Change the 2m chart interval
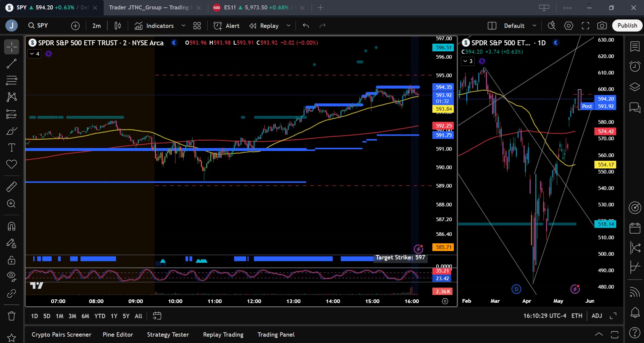The image size is (644, 343). pyautogui.click(x=97, y=26)
